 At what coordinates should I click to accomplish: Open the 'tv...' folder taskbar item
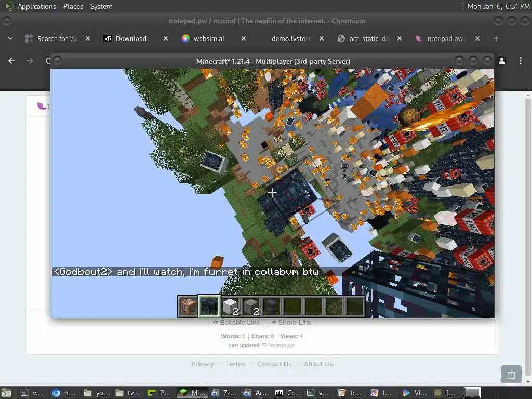coord(128,393)
